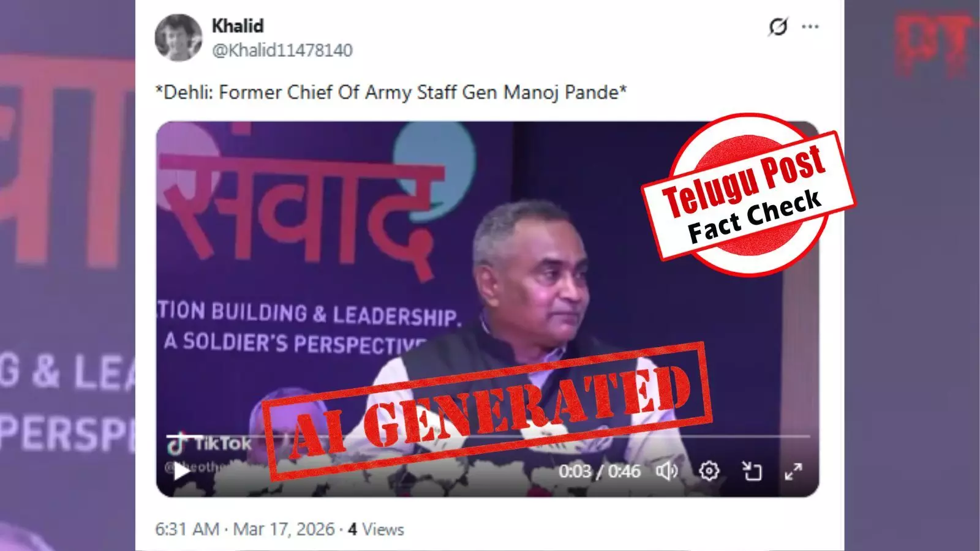
Task: Click the TikTok watermark logo
Action: [x=209, y=444]
